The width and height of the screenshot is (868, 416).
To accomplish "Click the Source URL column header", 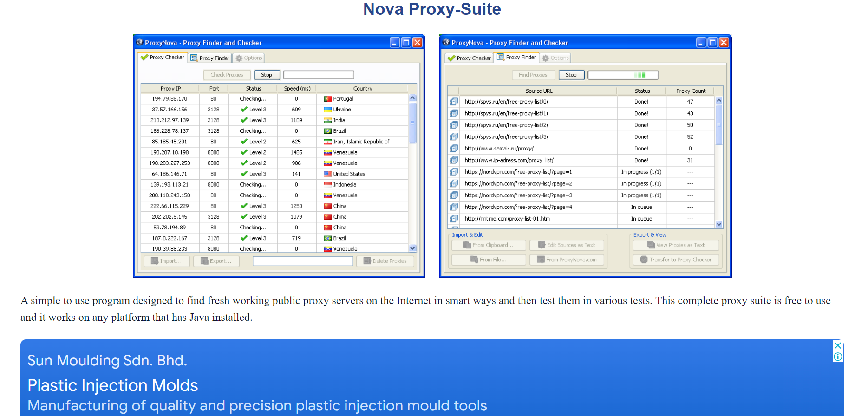I will (539, 91).
